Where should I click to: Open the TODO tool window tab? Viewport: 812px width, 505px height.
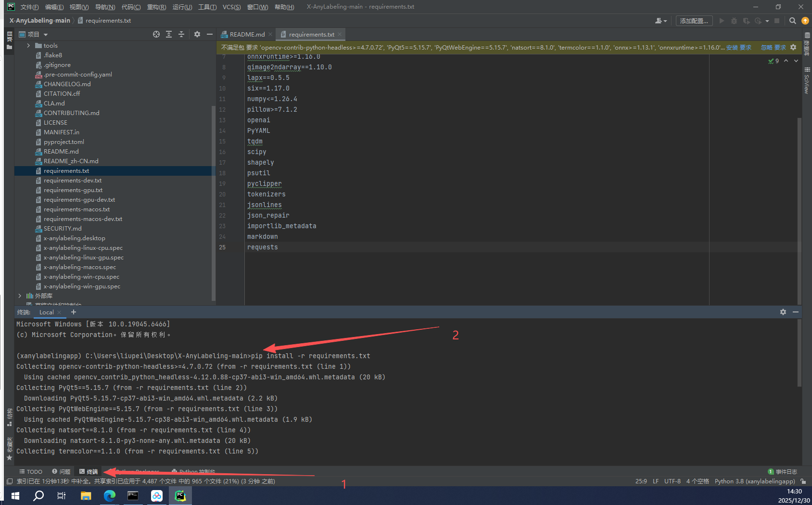point(30,472)
